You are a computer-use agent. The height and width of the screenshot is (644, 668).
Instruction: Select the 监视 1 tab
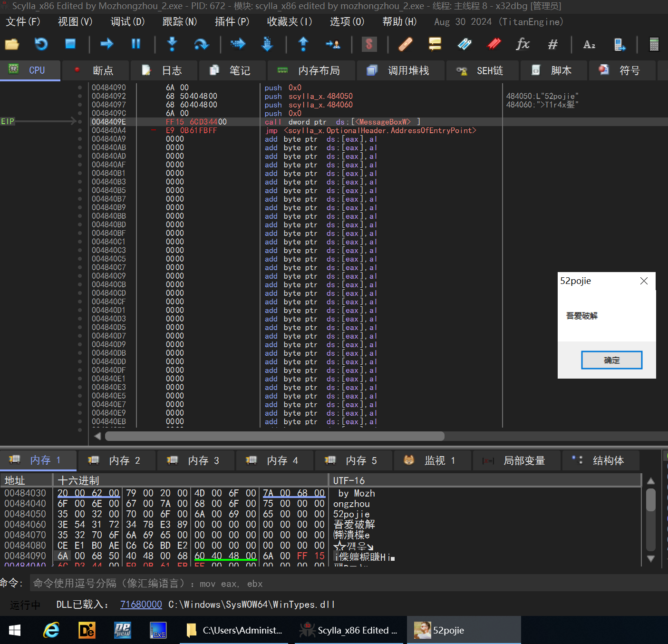click(x=432, y=460)
